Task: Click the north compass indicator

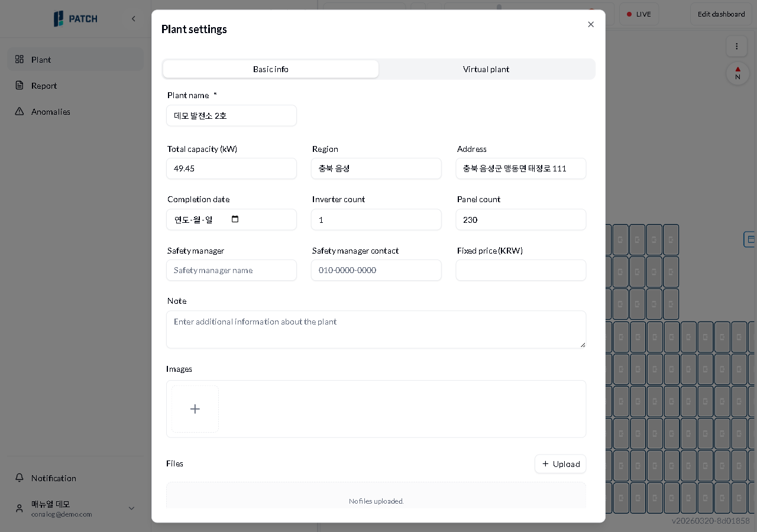Action: pyautogui.click(x=737, y=73)
